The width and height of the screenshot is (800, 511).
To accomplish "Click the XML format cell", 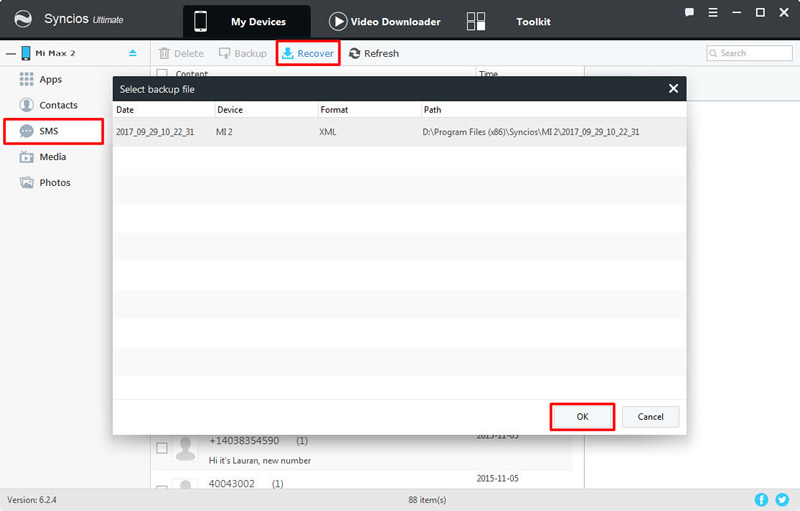I will coord(328,132).
